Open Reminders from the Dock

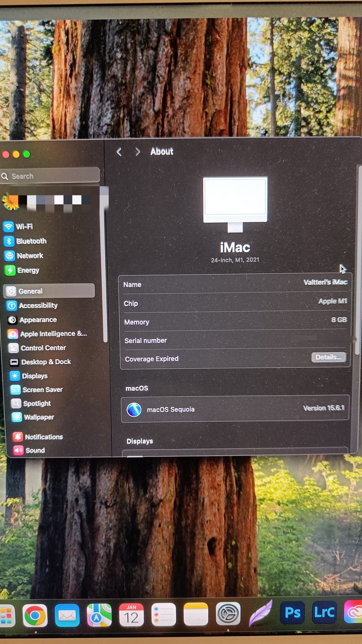164,615
